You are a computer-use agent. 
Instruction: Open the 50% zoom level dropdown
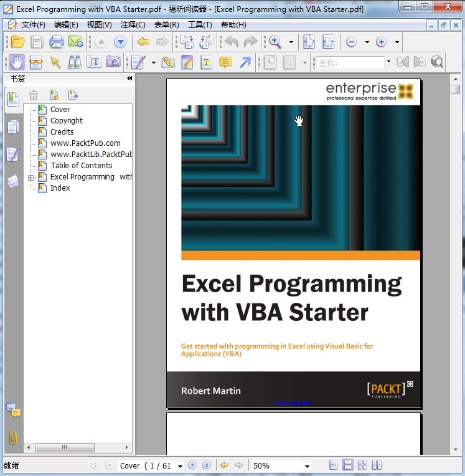(307, 466)
